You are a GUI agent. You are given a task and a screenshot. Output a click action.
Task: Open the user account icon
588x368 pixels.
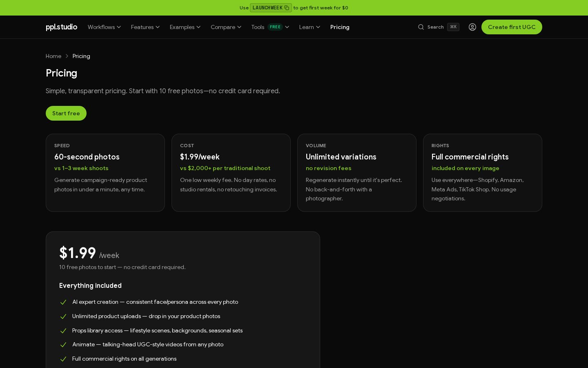pos(472,27)
